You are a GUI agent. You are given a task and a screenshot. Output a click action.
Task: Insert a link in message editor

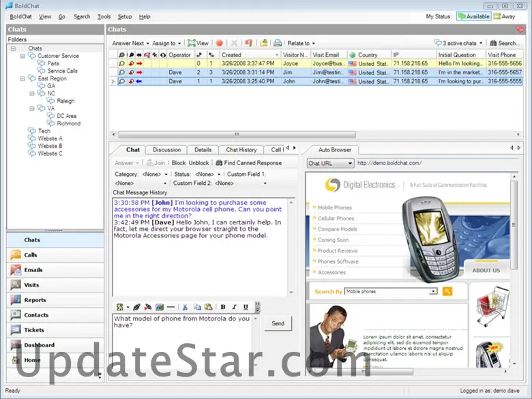(x=136, y=307)
